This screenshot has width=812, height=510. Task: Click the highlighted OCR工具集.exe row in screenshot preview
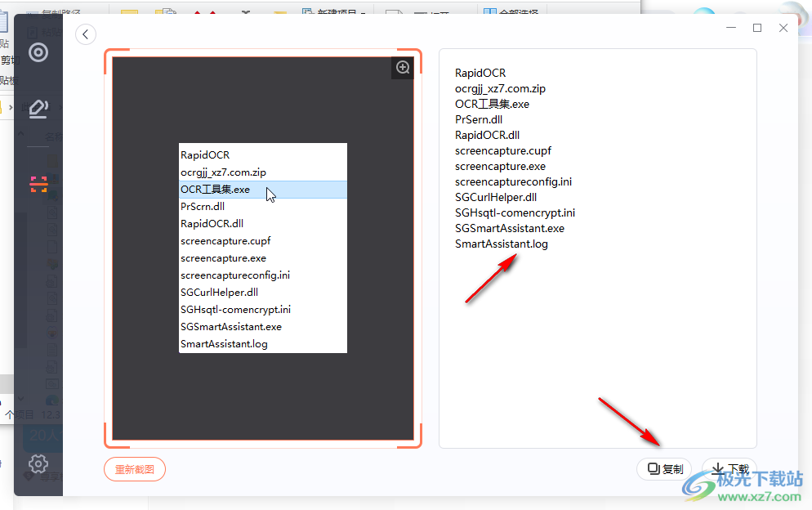263,190
